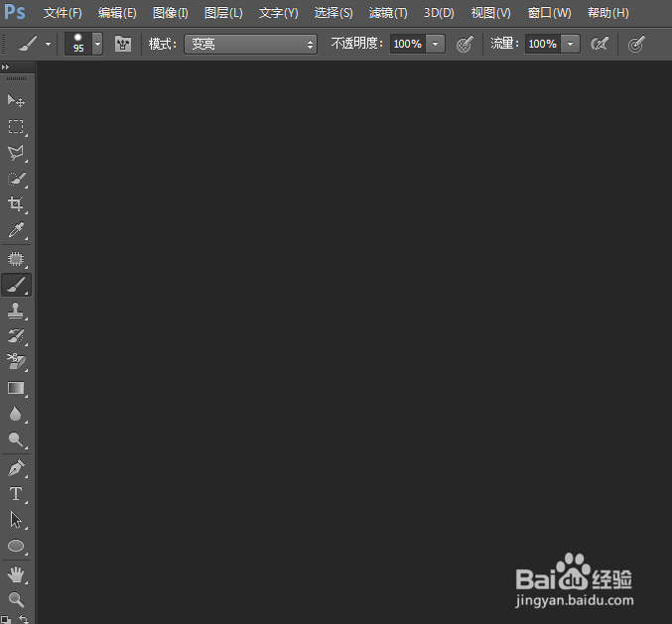Toggle the brush panel button
The width and height of the screenshot is (672, 624).
(123, 44)
